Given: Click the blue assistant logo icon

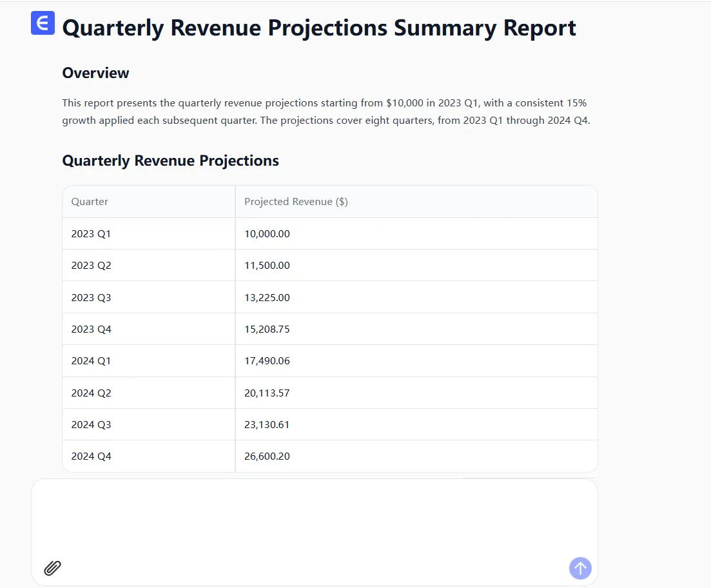Looking at the screenshot, I should (x=43, y=23).
